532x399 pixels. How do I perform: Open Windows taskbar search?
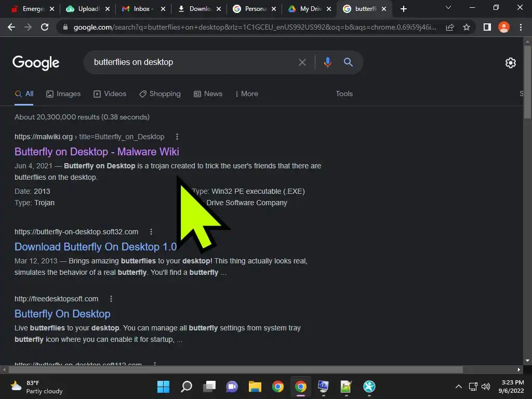(187, 387)
